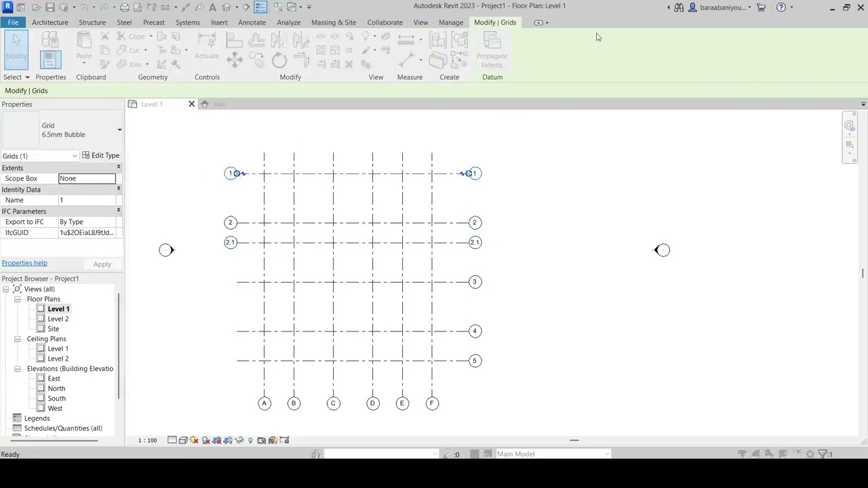Viewport: 868px width, 488px height.
Task: Click grid 1 right bubble visibility checkbox
Action: tap(469, 174)
